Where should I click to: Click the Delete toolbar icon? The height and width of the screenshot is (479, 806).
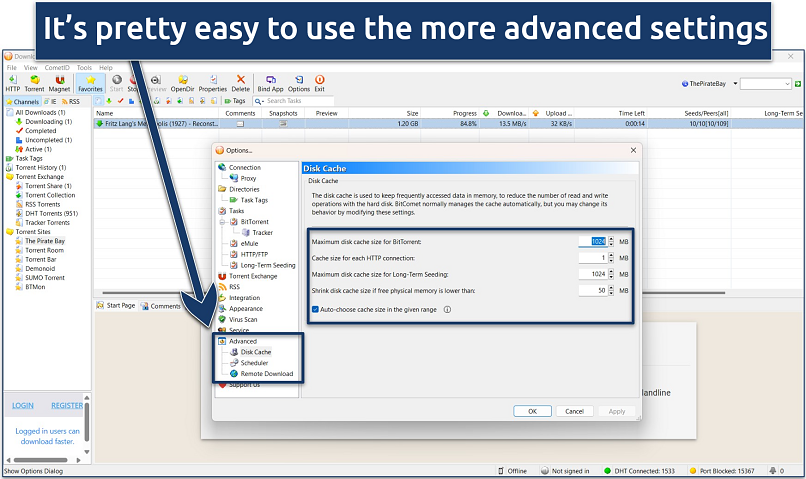pos(241,84)
